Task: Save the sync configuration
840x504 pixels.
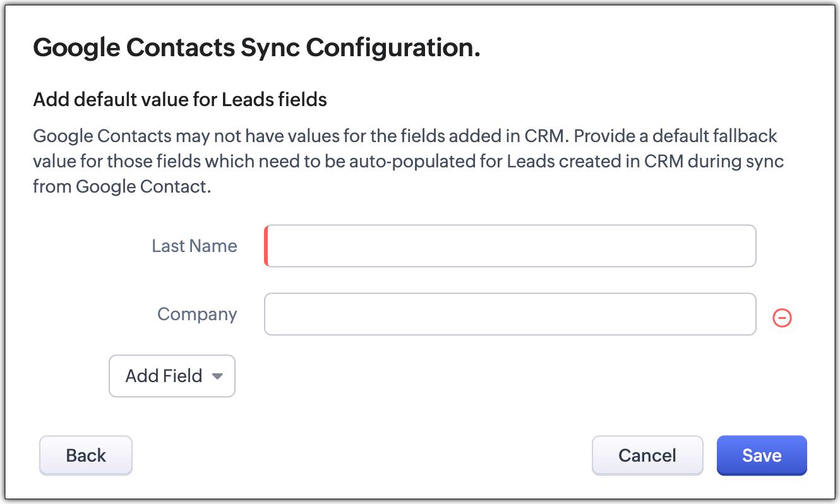Action: [762, 455]
